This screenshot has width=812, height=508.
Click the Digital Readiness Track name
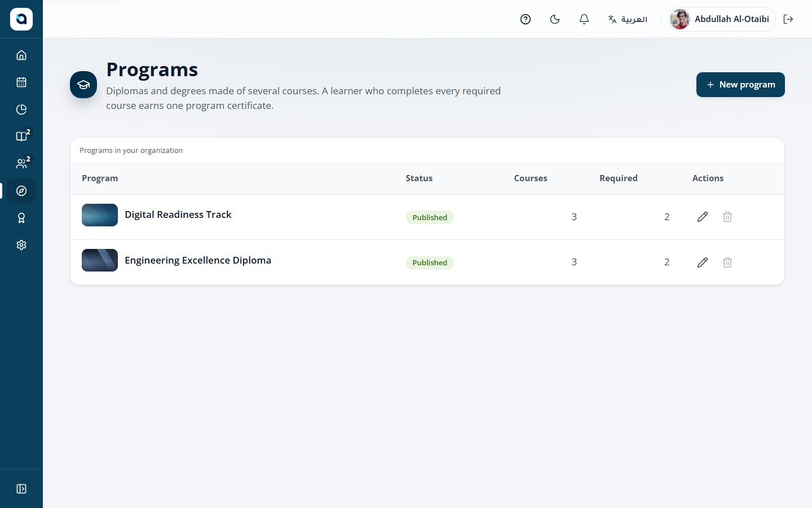coord(178,214)
